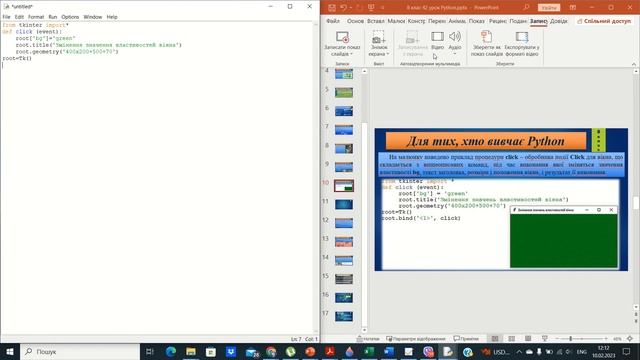Open Format menu in IDLE editor
640x360 pixels.
[x=36, y=17]
